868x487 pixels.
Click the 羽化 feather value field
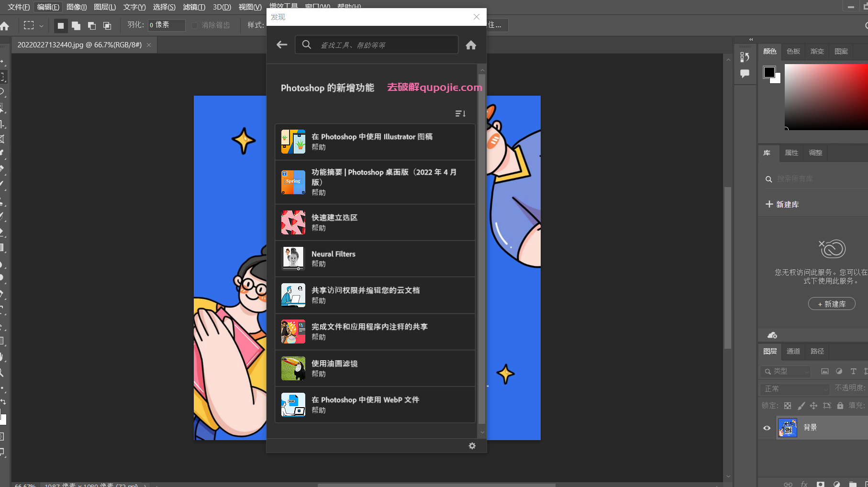point(166,25)
